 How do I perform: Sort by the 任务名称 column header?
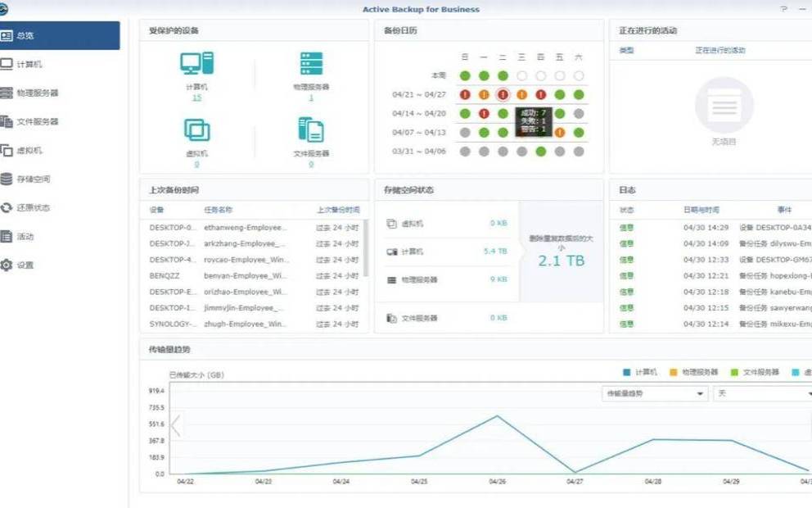click(x=218, y=210)
